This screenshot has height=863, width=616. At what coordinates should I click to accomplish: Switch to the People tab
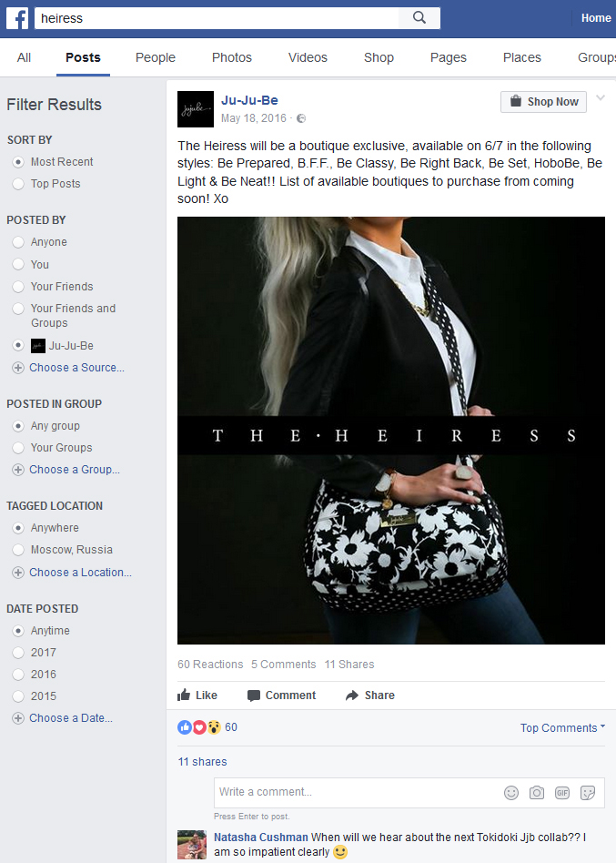pos(155,57)
